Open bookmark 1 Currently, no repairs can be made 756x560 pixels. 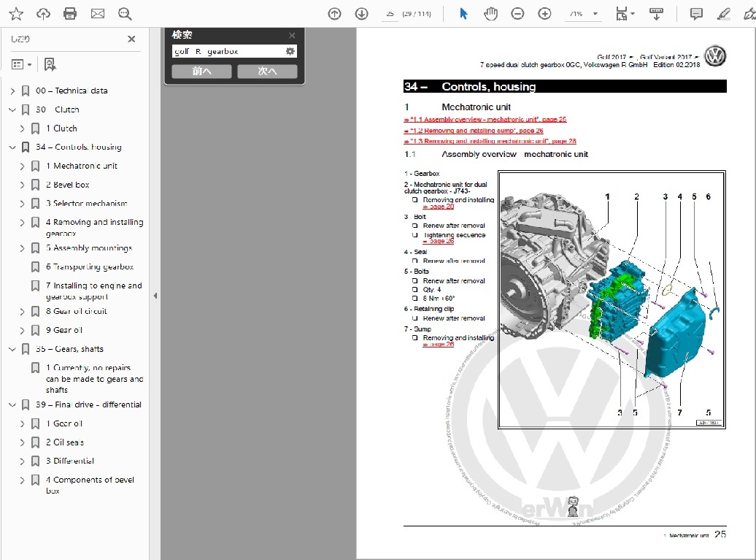pyautogui.click(x=94, y=379)
